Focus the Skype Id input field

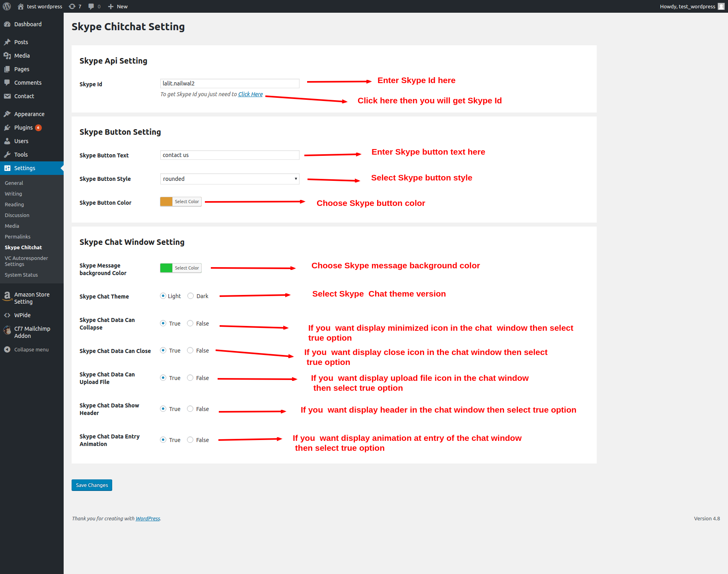click(x=230, y=83)
